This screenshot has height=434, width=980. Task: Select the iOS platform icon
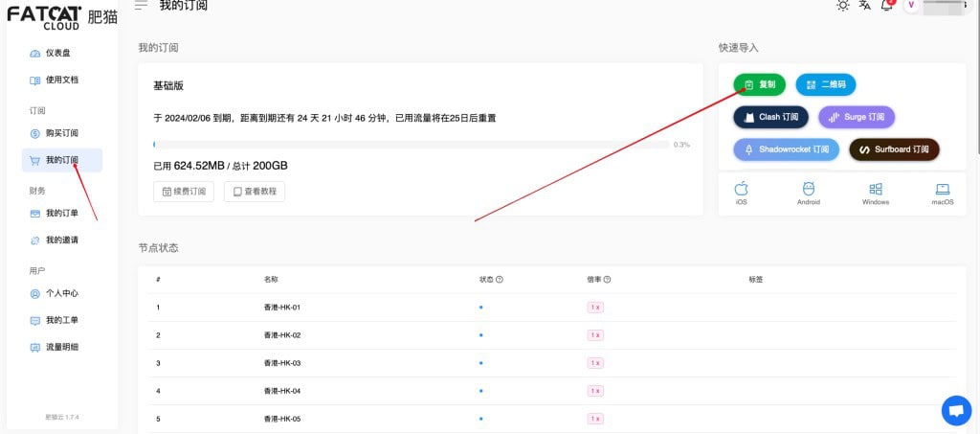point(742,194)
